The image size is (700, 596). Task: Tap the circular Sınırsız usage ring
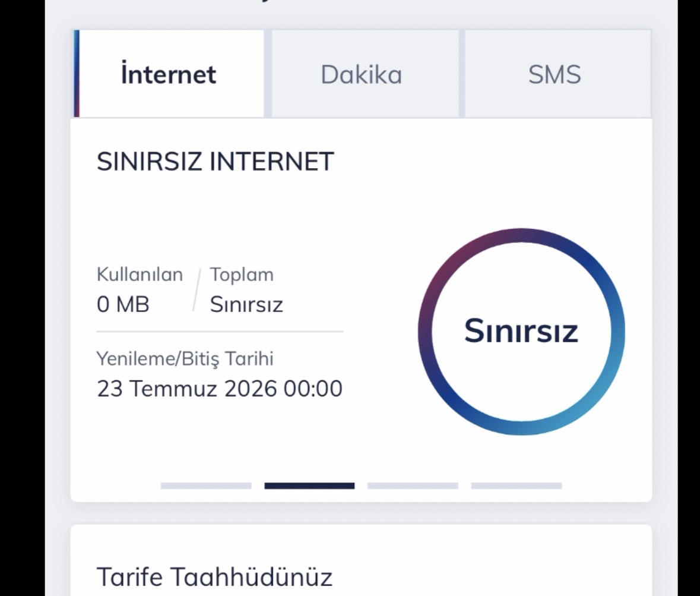(x=521, y=332)
